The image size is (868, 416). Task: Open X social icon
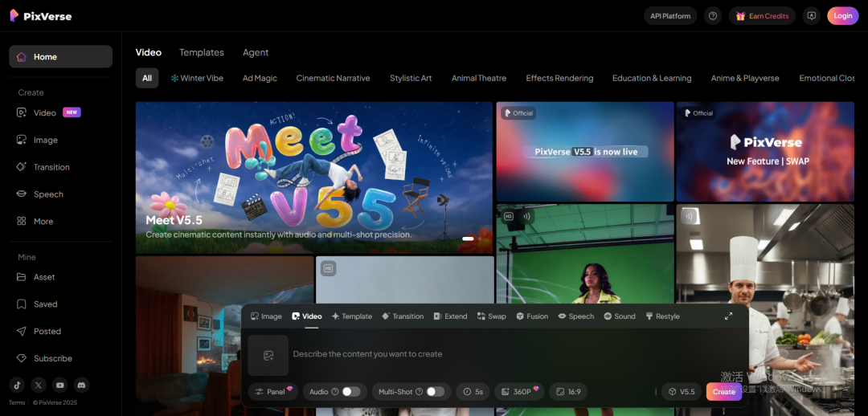coord(39,385)
